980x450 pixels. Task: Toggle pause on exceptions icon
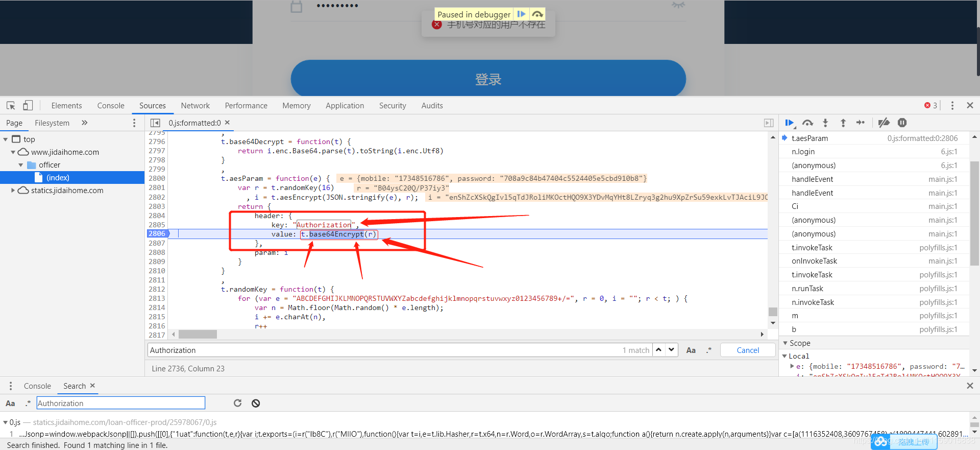[x=902, y=123]
